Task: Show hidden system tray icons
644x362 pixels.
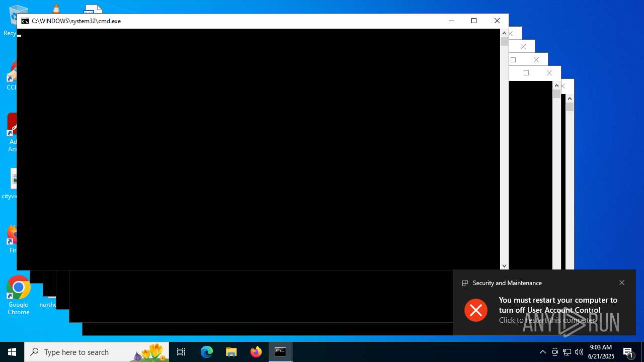Action: (x=542, y=352)
